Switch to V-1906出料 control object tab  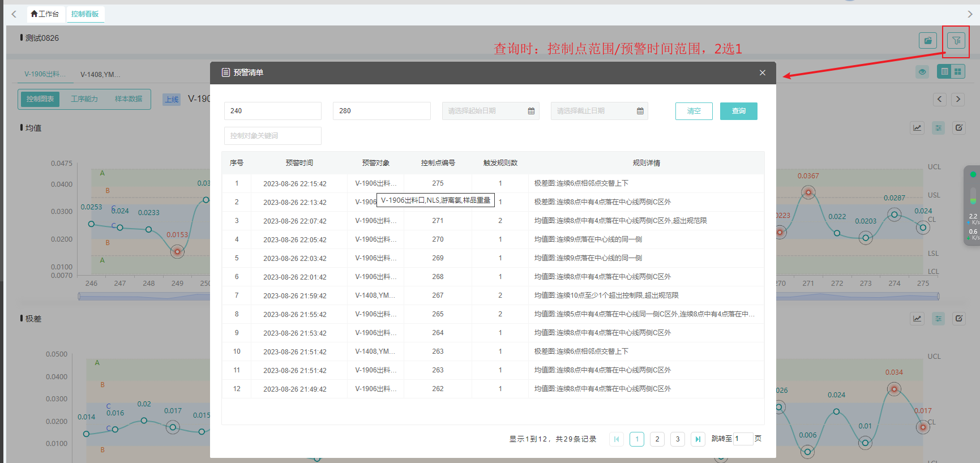tap(45, 74)
